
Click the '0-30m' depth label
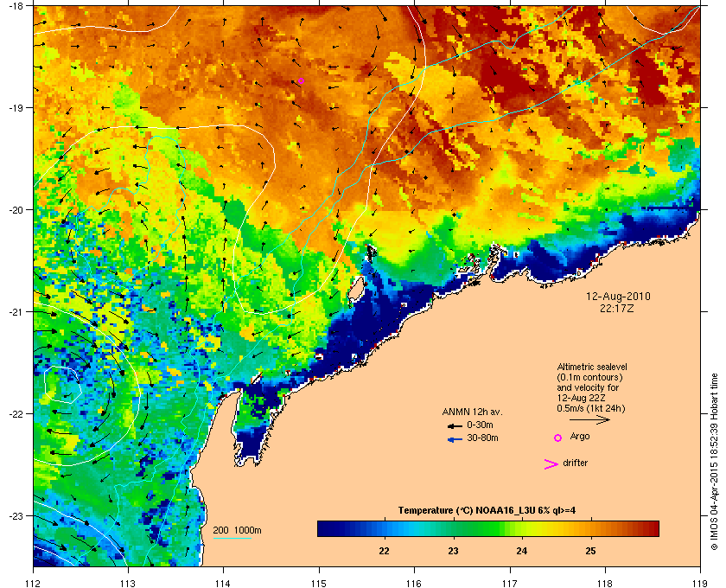(480, 425)
